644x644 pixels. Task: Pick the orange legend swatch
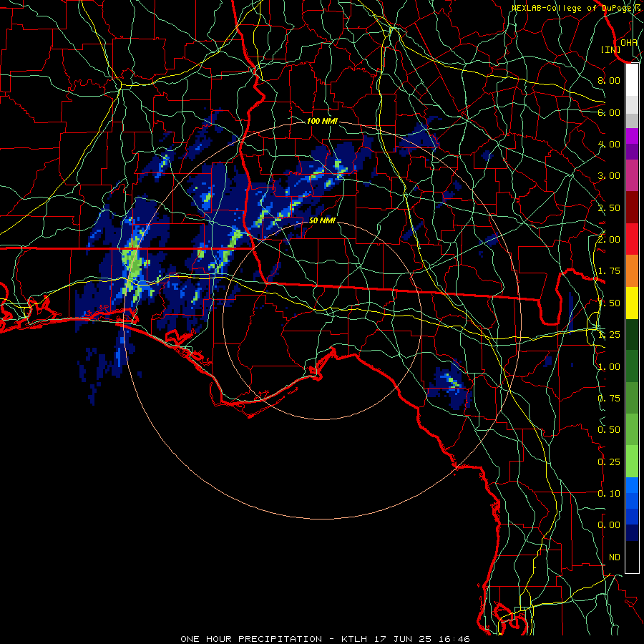[632, 271]
